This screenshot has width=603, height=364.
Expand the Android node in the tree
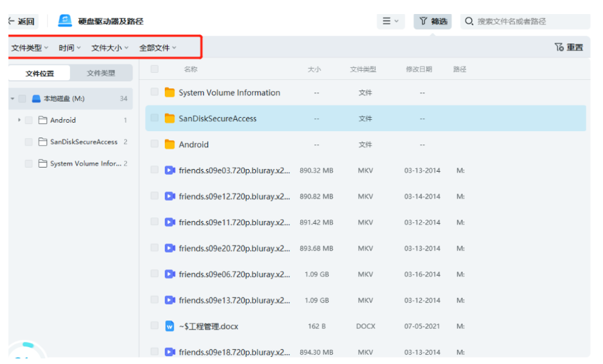pos(19,121)
